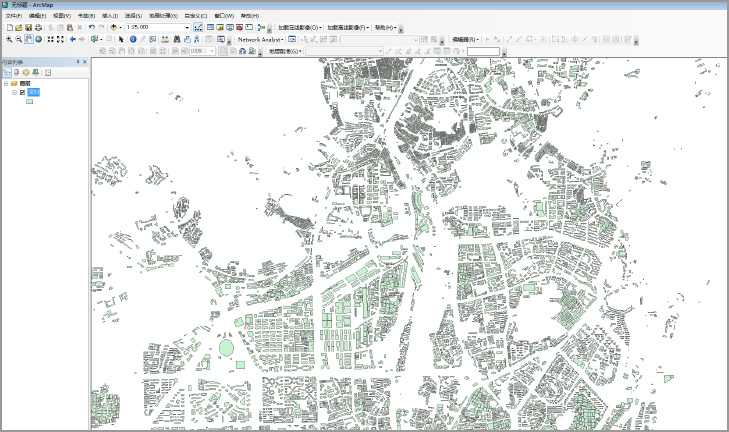Open the Selection (选择) menu
Viewport: 729px width, 432px height.
133,15
